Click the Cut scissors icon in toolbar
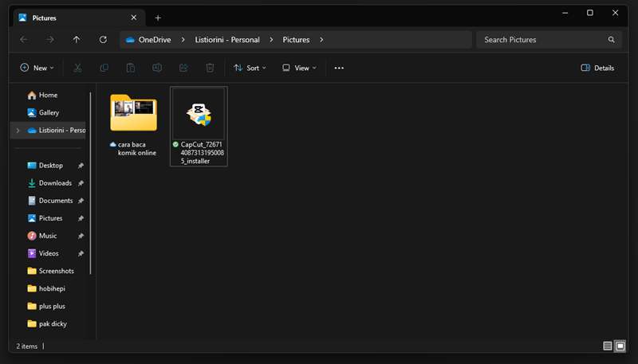 [77, 68]
